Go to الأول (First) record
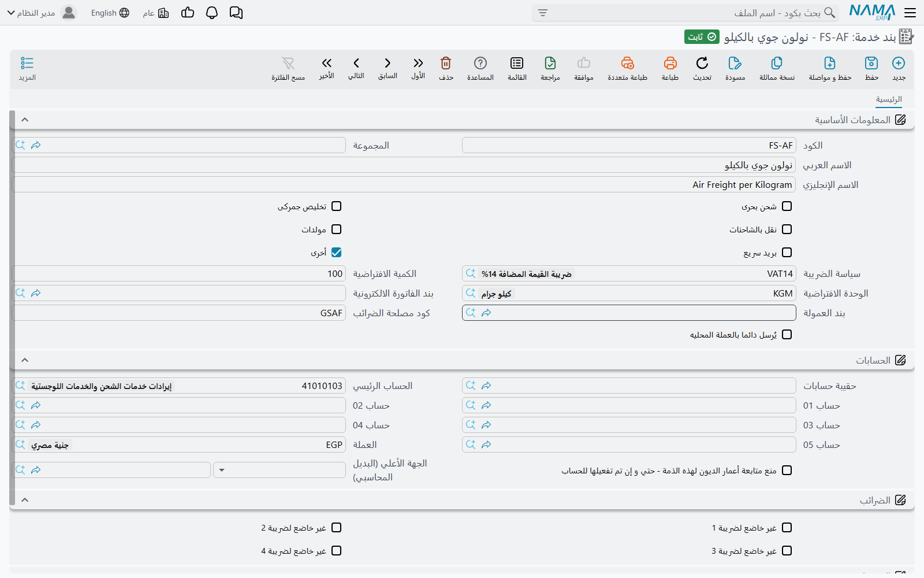This screenshot has width=924, height=578. tap(418, 63)
